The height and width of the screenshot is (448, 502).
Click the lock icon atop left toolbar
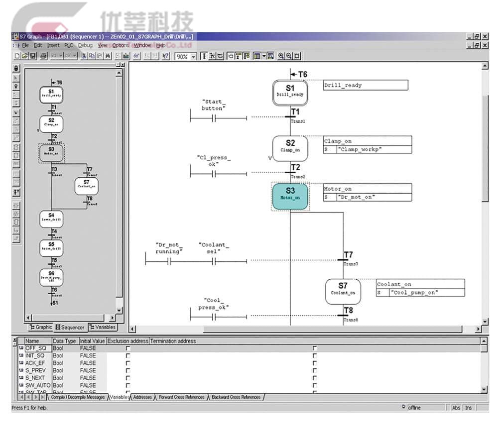(16, 68)
